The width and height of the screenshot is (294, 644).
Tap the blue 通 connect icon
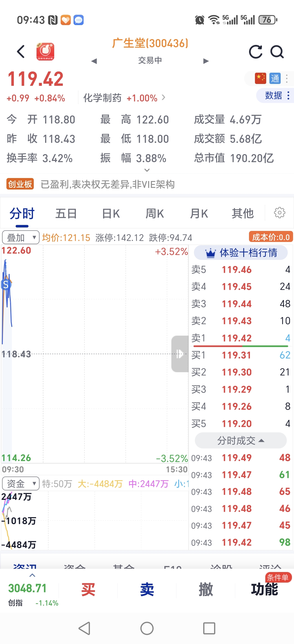[275, 78]
